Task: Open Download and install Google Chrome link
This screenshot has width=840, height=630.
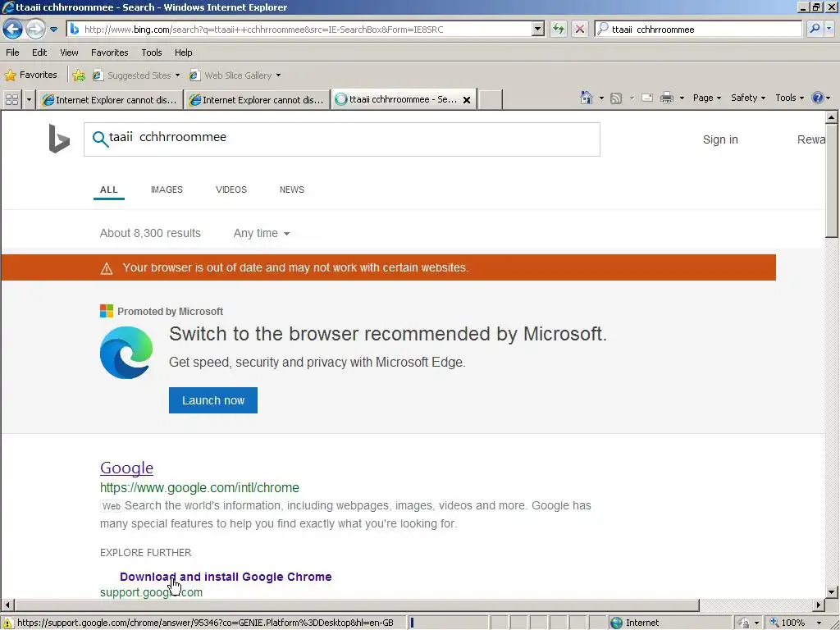Action: (226, 577)
